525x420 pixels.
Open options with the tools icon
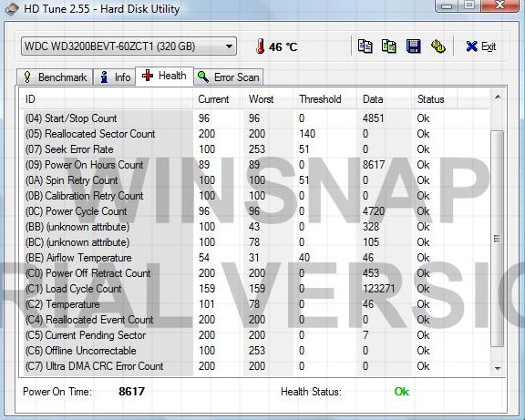pyautogui.click(x=437, y=46)
